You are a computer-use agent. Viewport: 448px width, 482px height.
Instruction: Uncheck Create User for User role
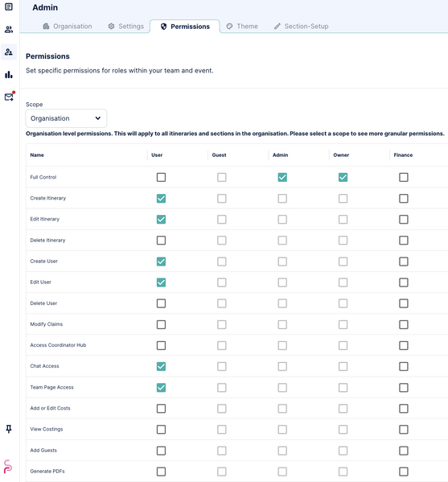(x=161, y=262)
